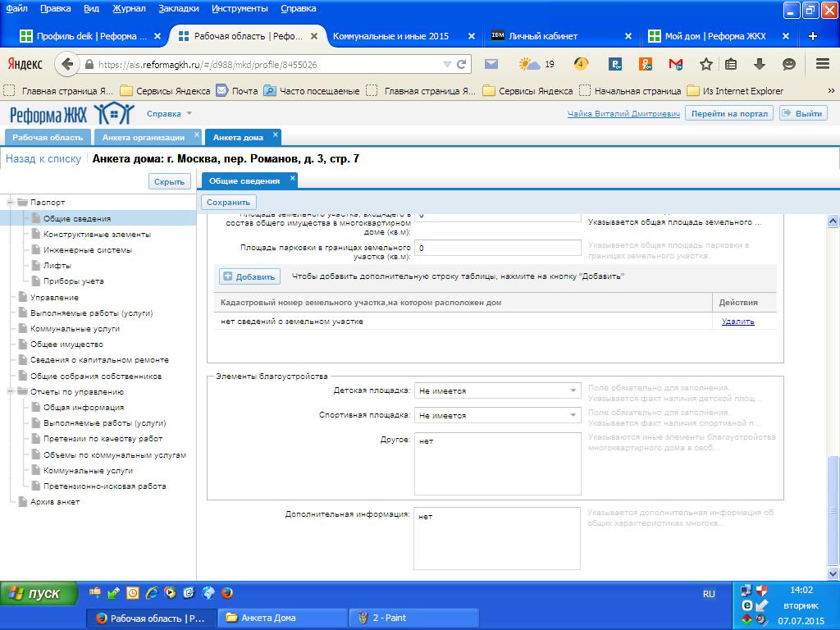Collapse Отчеты по управлению tree node

(x=10, y=391)
